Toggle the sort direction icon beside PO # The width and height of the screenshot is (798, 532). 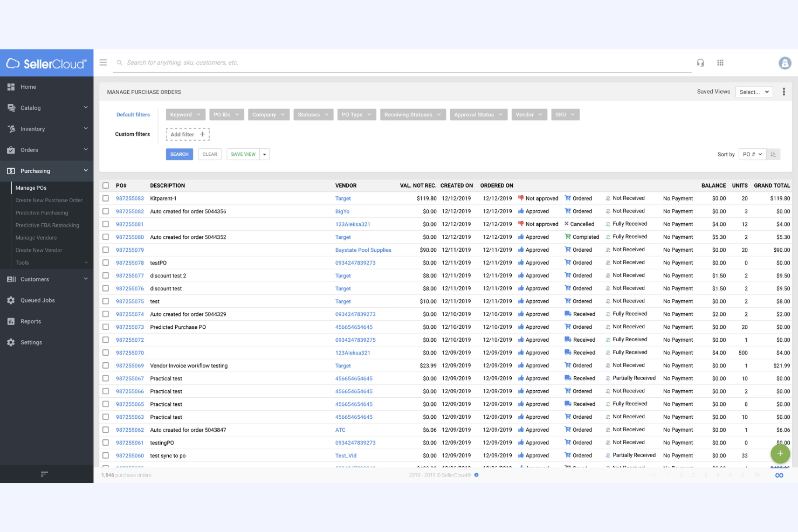[773, 154]
